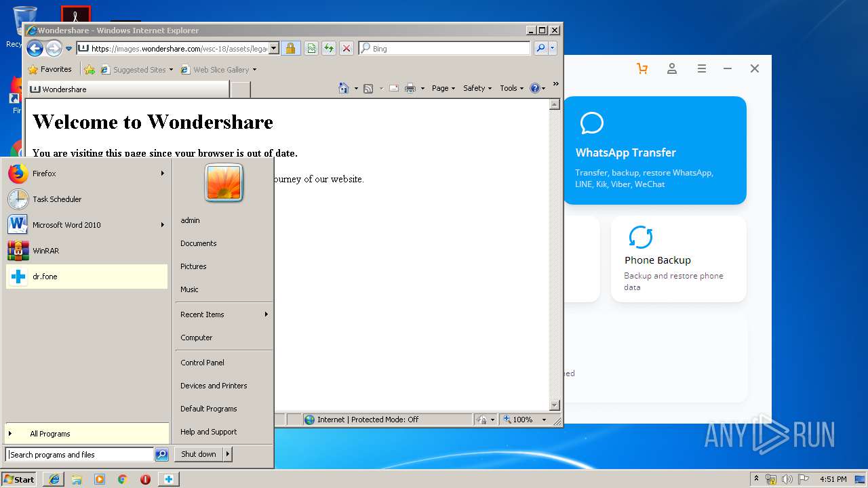Click the red Stop loading icon
The height and width of the screenshot is (488, 868).
346,48
